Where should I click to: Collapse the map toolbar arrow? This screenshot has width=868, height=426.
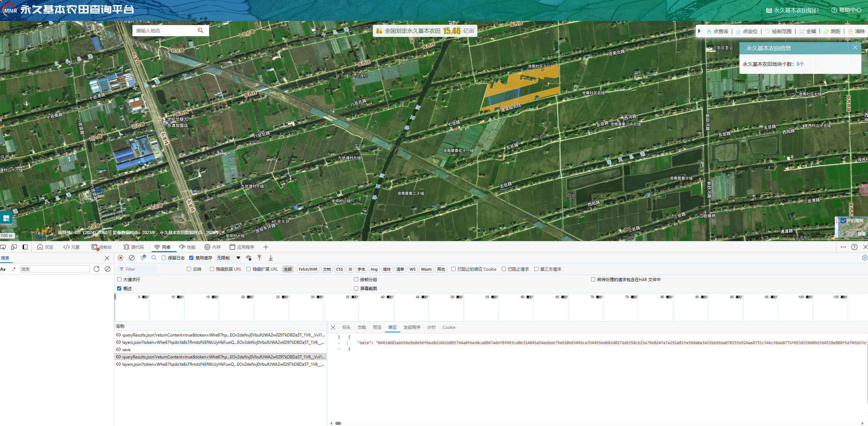coord(699,31)
